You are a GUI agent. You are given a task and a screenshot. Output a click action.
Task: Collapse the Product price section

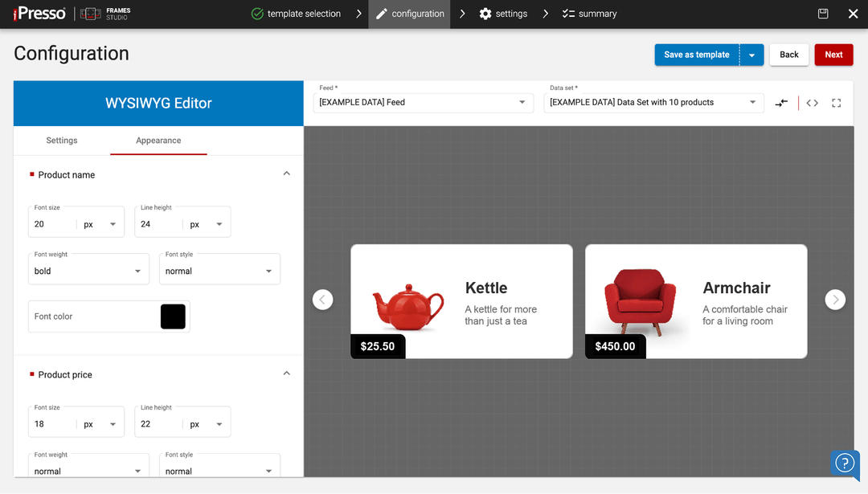pos(286,373)
